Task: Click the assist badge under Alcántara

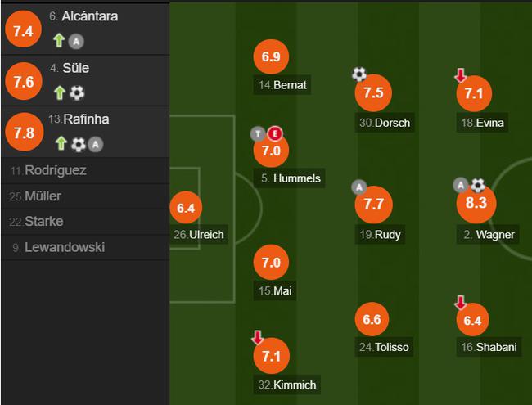Action: 76,42
